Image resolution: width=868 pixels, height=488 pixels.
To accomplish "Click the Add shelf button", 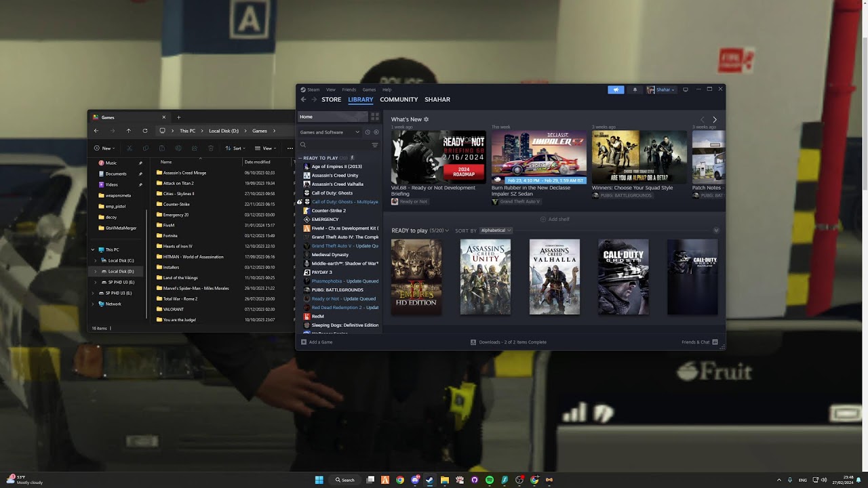I will (555, 220).
